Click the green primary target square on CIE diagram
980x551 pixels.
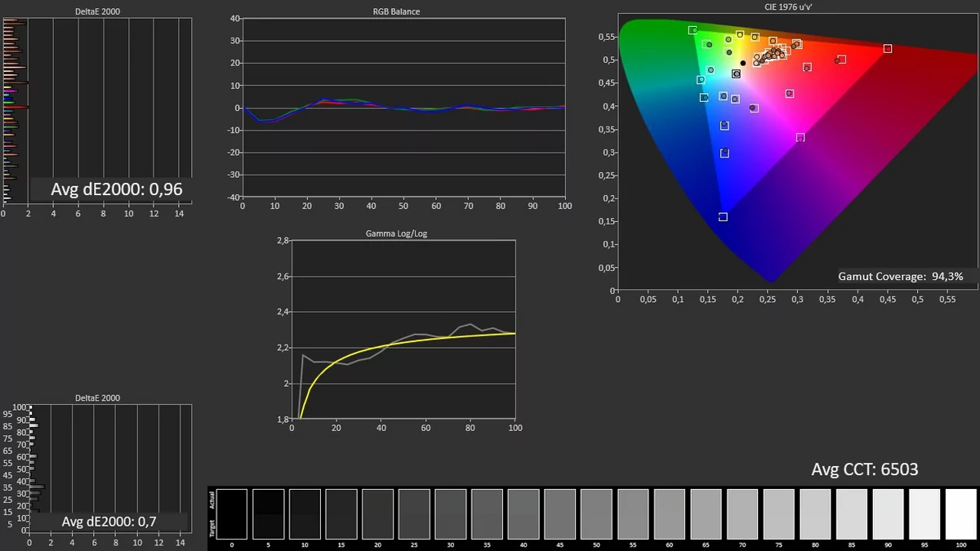pos(693,30)
